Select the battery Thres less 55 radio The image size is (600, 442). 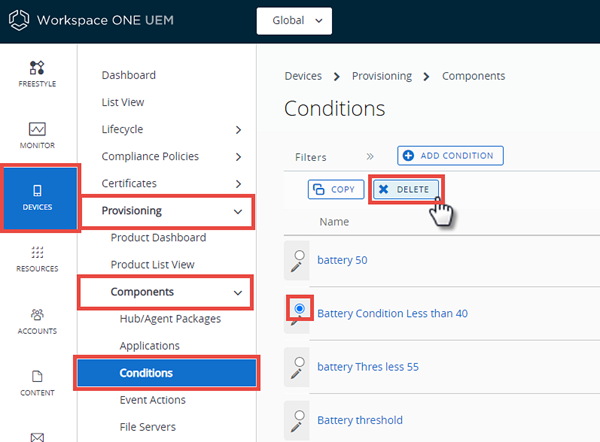tap(300, 362)
